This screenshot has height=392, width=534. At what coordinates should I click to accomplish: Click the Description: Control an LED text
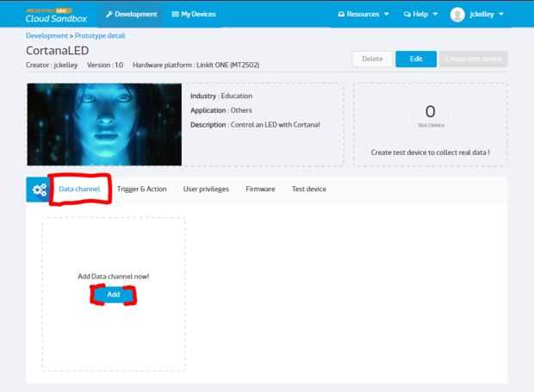[255, 125]
